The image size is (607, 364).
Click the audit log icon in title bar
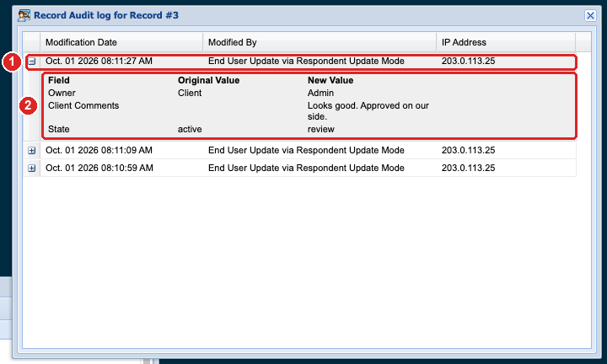point(24,15)
